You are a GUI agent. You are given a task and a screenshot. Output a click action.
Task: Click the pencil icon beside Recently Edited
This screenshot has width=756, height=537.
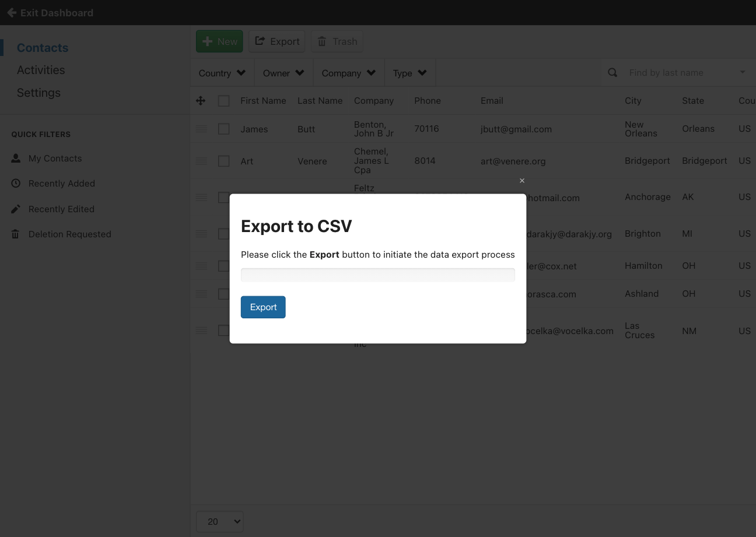click(16, 209)
